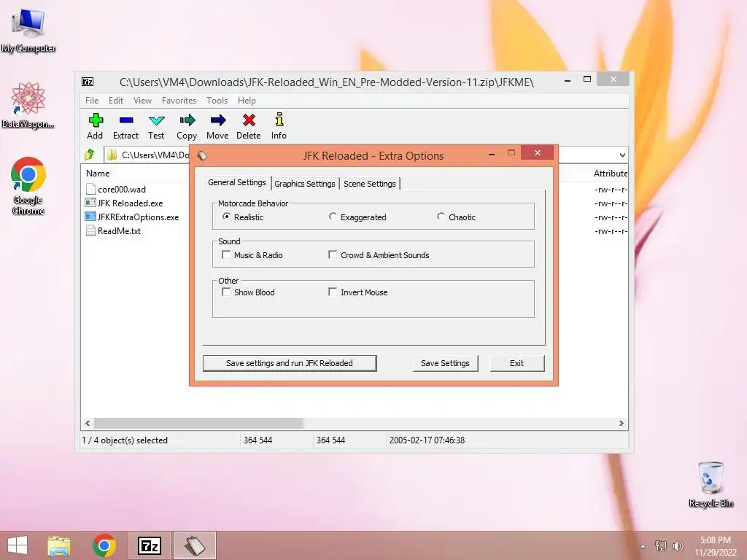Open the Windows Start button

tap(18, 545)
